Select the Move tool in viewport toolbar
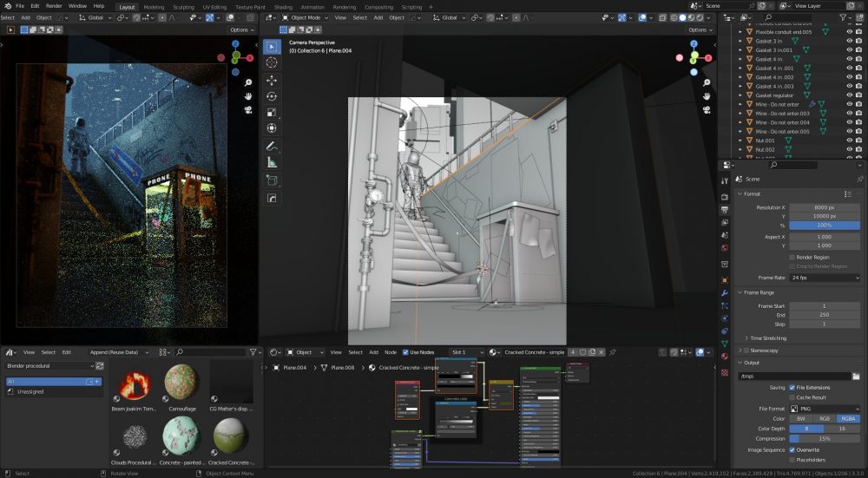The width and height of the screenshot is (868, 478). point(272,80)
